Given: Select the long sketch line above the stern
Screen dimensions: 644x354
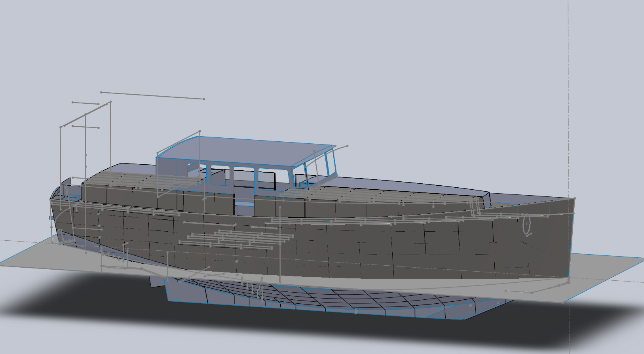Looking at the screenshot, I should click(x=152, y=95).
